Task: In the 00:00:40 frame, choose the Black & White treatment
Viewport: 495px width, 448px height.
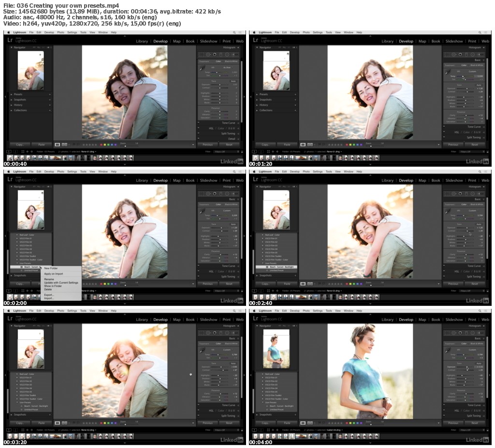Action: [231, 61]
